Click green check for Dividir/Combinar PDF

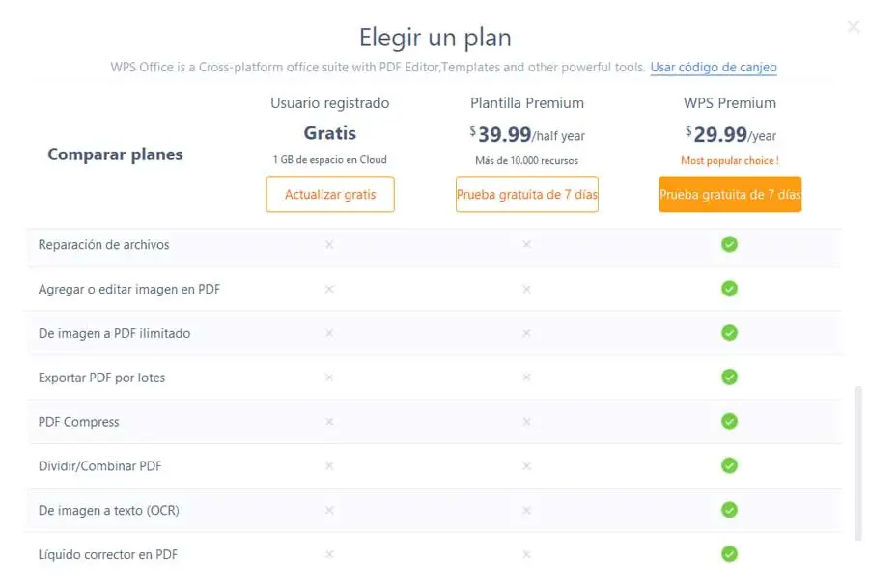pos(729,465)
